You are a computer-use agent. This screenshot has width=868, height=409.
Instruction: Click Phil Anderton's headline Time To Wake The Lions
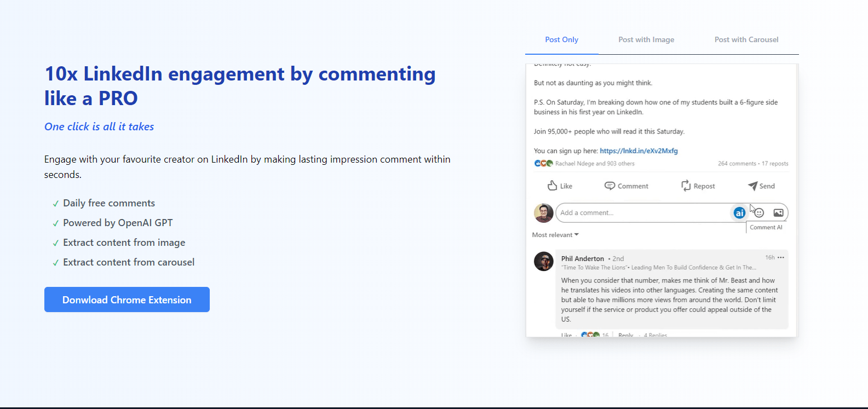[x=659, y=268]
